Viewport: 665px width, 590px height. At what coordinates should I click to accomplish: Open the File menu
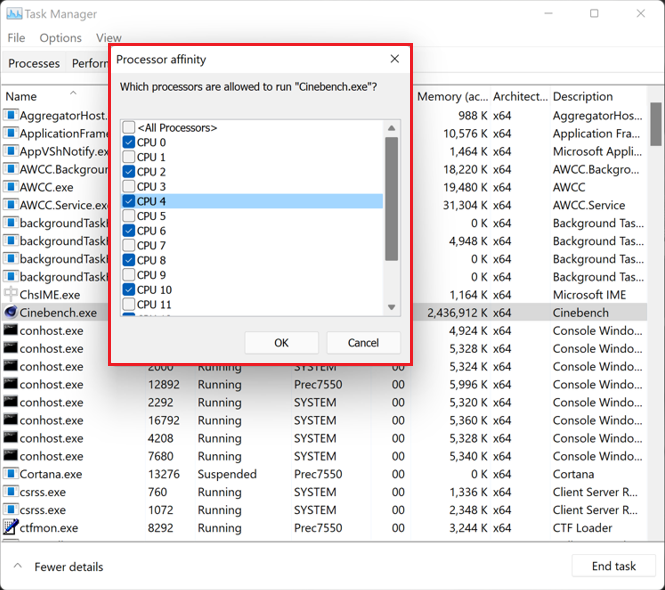tap(16, 38)
